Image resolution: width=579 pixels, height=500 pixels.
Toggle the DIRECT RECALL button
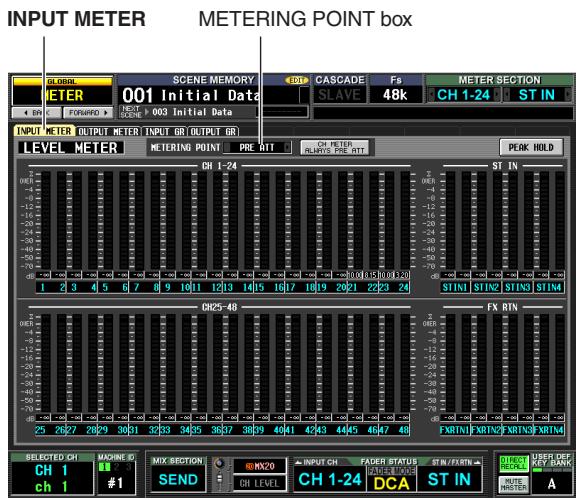[513, 464]
